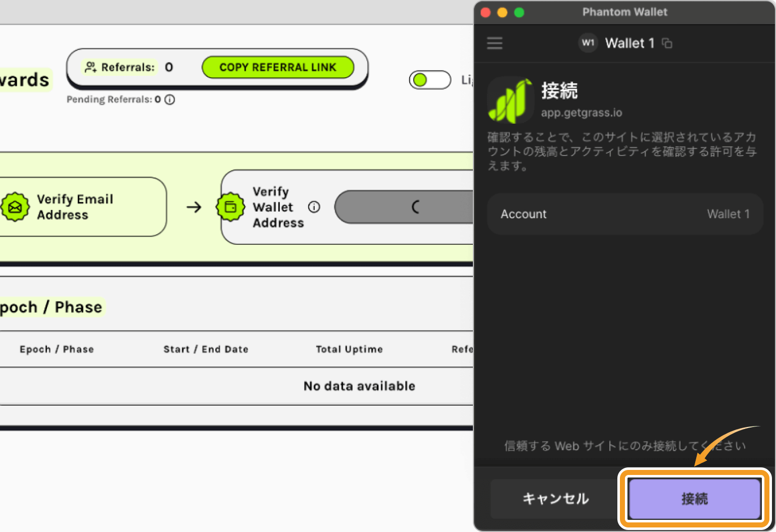Click the Epoch / Phase column header
The width and height of the screenshot is (776, 532).
(57, 349)
